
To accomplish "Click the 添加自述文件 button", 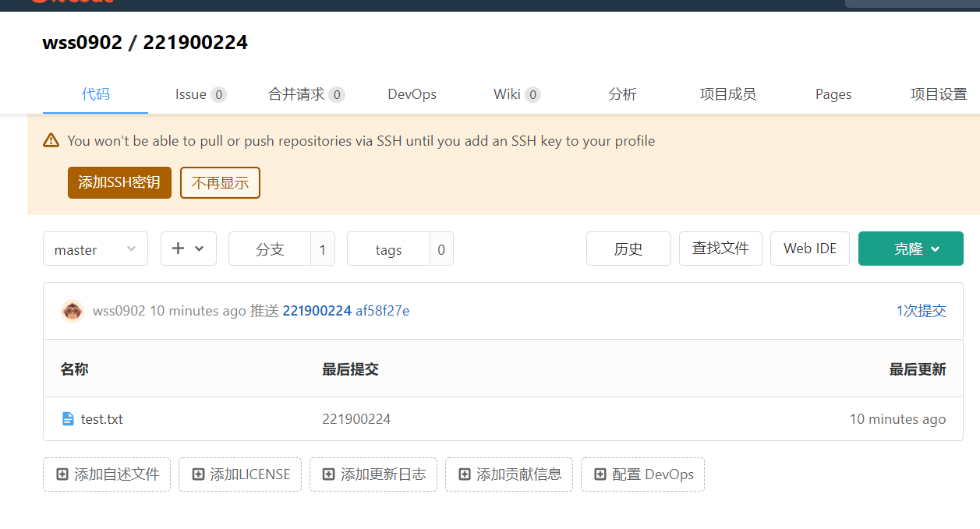I will coord(108,474).
